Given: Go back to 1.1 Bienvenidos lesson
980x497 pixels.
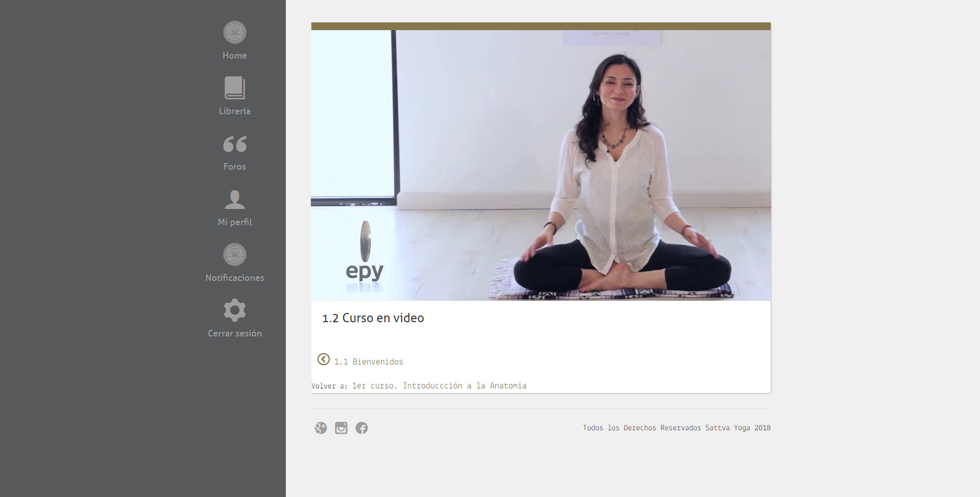Looking at the screenshot, I should pos(369,362).
